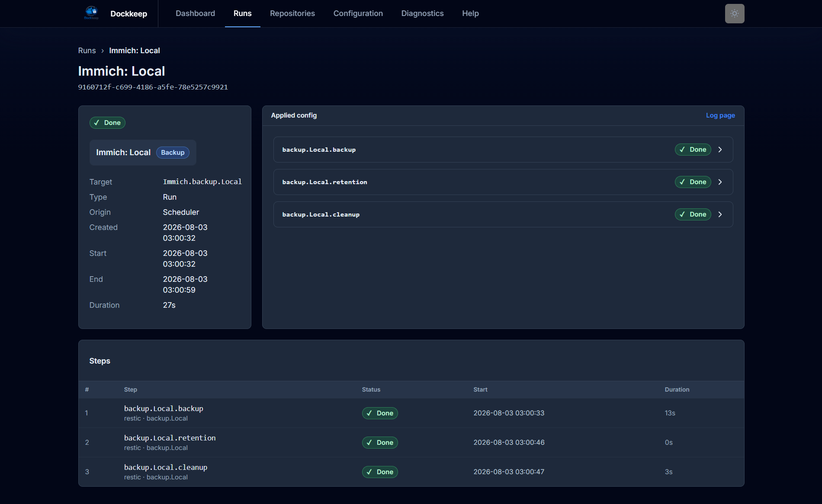
Task: Open the Diagnostics page
Action: pos(423,13)
